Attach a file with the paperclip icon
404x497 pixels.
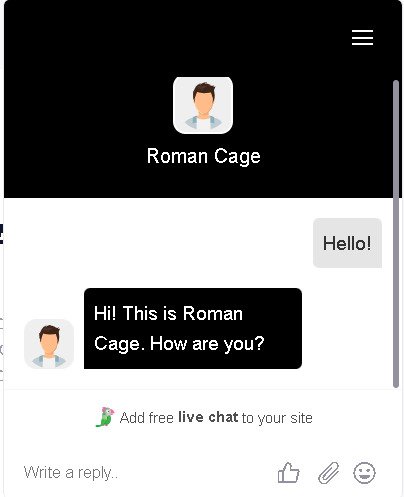[x=328, y=473]
